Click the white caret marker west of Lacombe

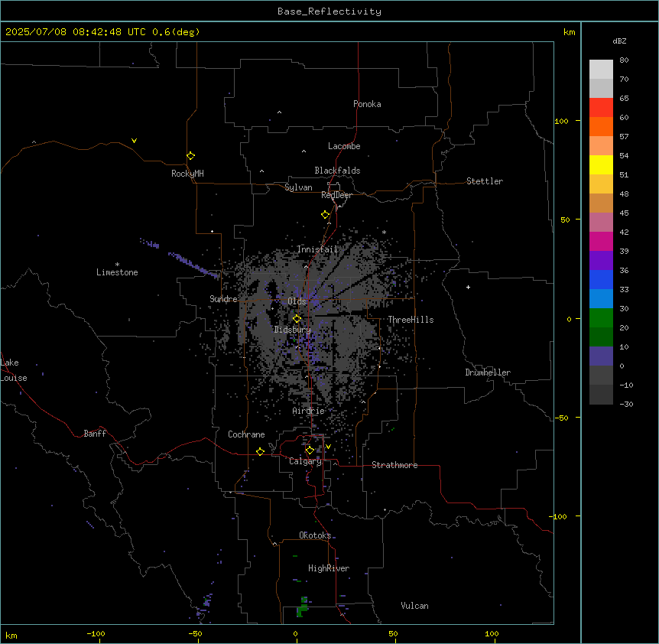304,151
